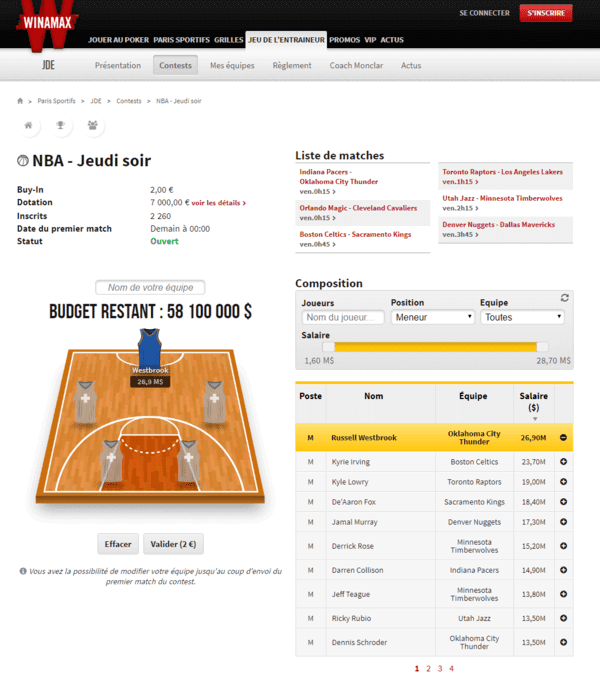This screenshot has height=684, width=600.
Task: Open Règlement tab
Action: coord(292,65)
